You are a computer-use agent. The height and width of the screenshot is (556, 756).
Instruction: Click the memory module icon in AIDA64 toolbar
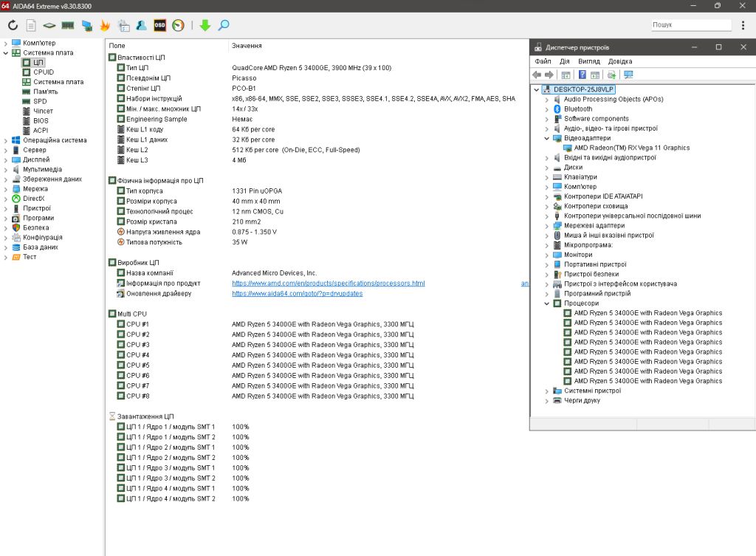coord(68,25)
